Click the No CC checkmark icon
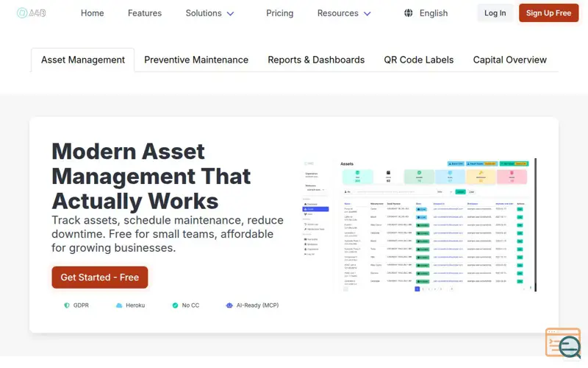588x368 pixels. [x=175, y=305]
